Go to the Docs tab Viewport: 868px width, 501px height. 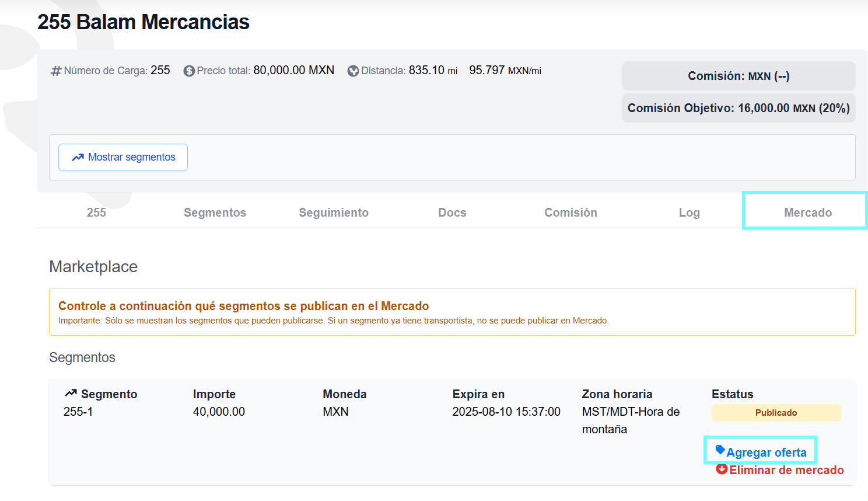[452, 213]
